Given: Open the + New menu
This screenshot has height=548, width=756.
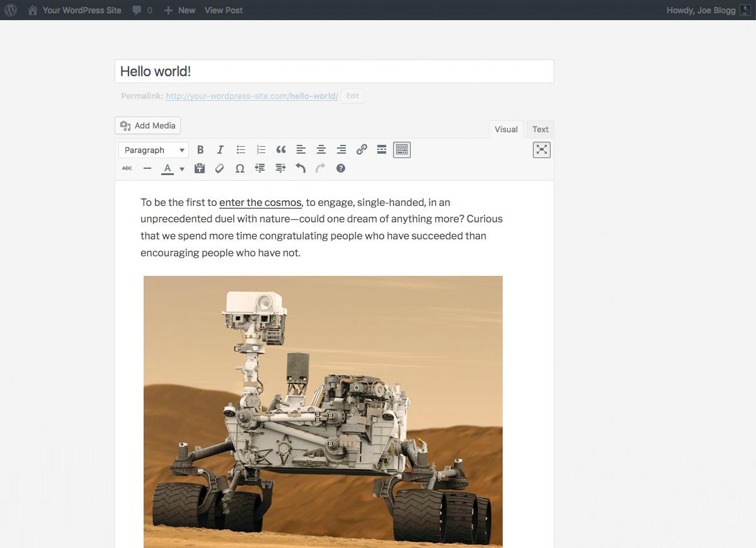Looking at the screenshot, I should (180, 10).
